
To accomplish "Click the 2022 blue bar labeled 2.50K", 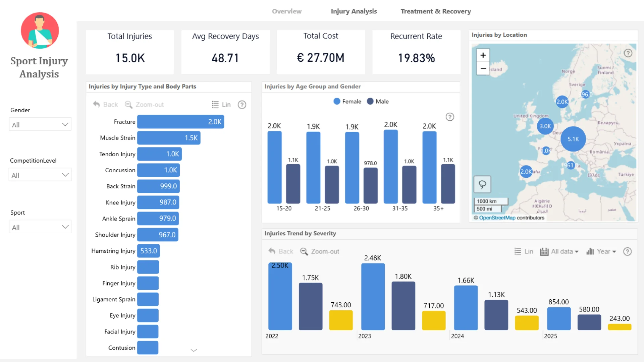I will click(x=280, y=296).
